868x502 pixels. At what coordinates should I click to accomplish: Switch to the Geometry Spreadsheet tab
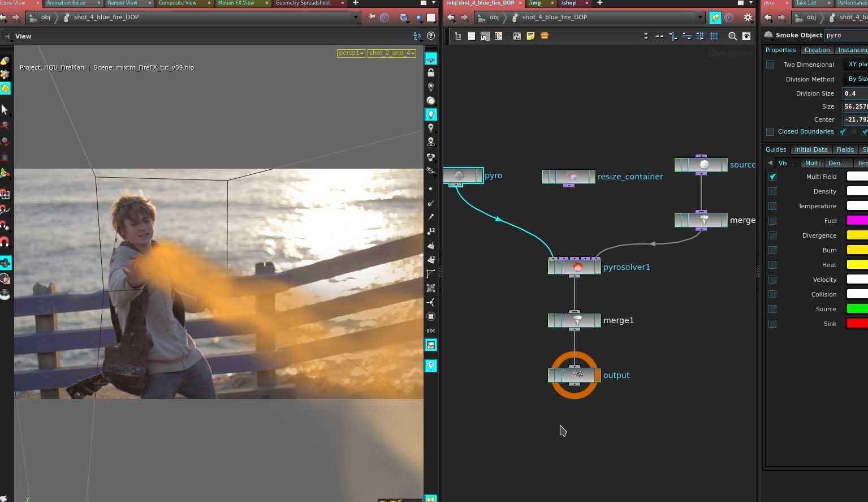[x=303, y=3]
